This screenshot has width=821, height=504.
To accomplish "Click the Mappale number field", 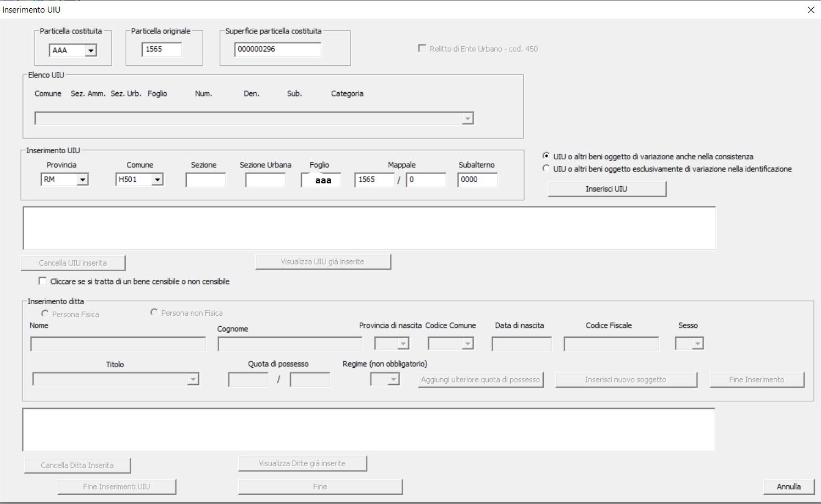I will 375,180.
